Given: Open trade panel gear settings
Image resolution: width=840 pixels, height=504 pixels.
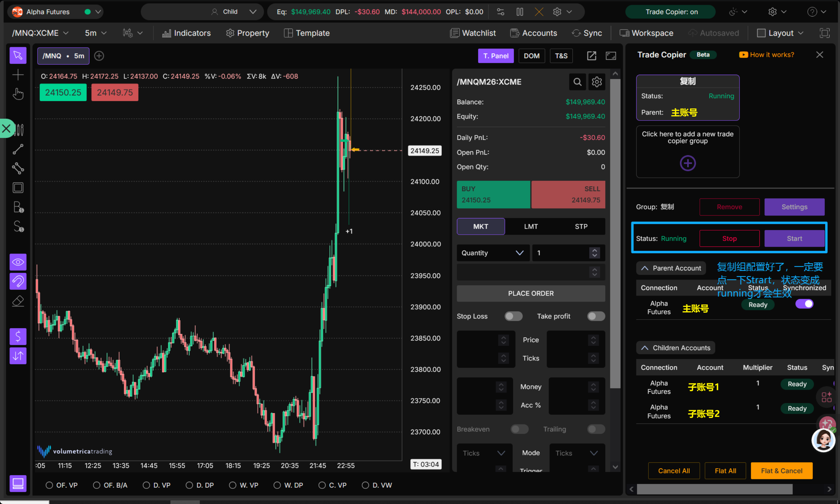Looking at the screenshot, I should pyautogui.click(x=596, y=82).
